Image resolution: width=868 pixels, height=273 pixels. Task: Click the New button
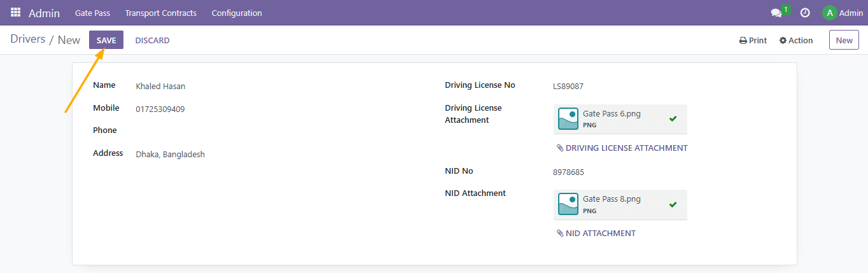coord(844,40)
